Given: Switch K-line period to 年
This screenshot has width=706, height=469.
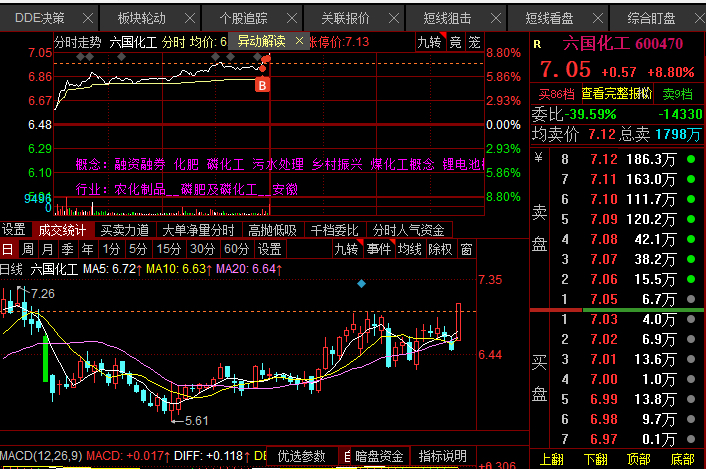Looking at the screenshot, I should (87, 249).
